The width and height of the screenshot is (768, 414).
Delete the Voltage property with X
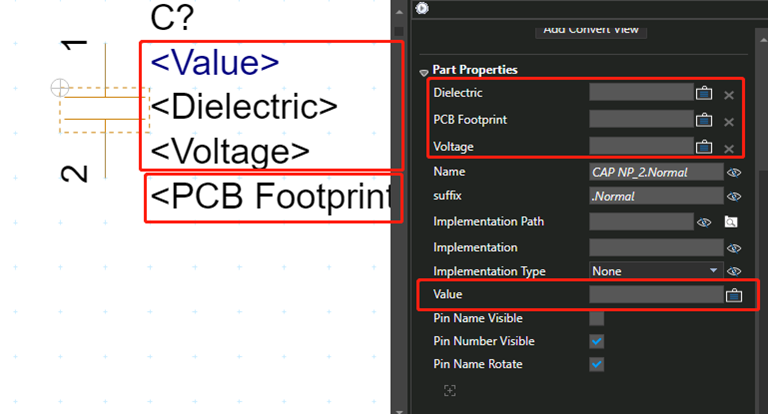(729, 148)
